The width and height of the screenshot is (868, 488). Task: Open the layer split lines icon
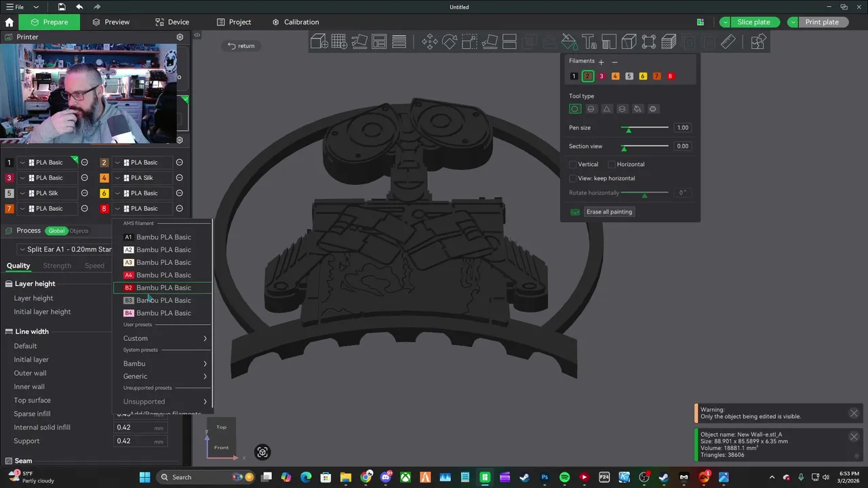click(x=399, y=42)
